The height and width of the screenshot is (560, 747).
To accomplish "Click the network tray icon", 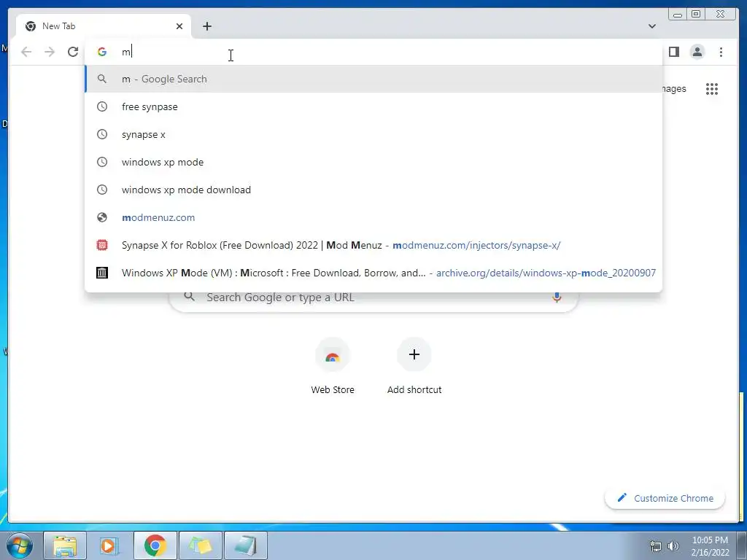I will 656,545.
